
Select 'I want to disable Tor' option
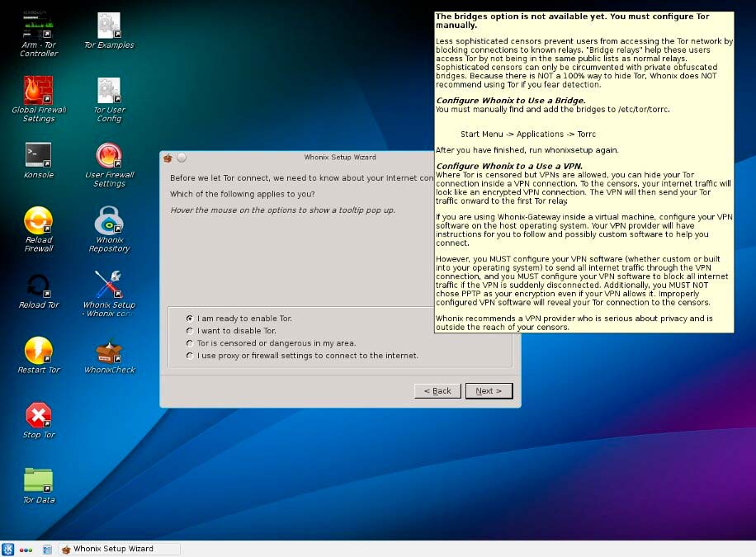190,330
